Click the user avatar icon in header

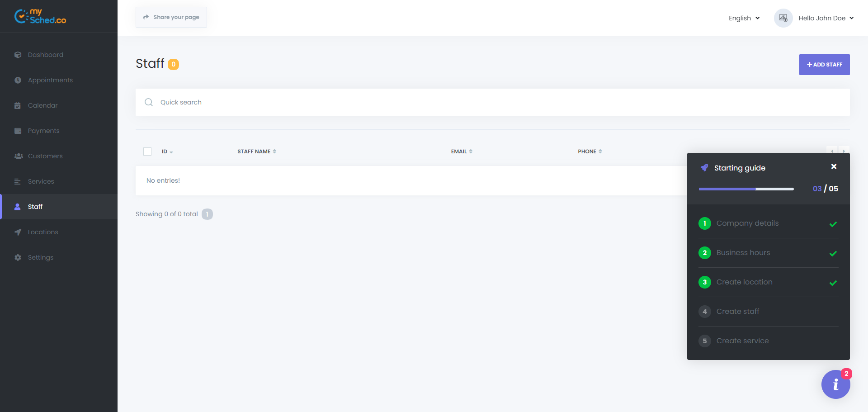point(783,18)
